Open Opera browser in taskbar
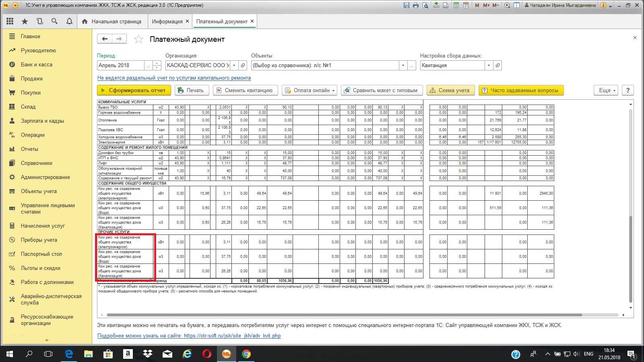Viewport: 644px width, 362px height. click(207, 354)
